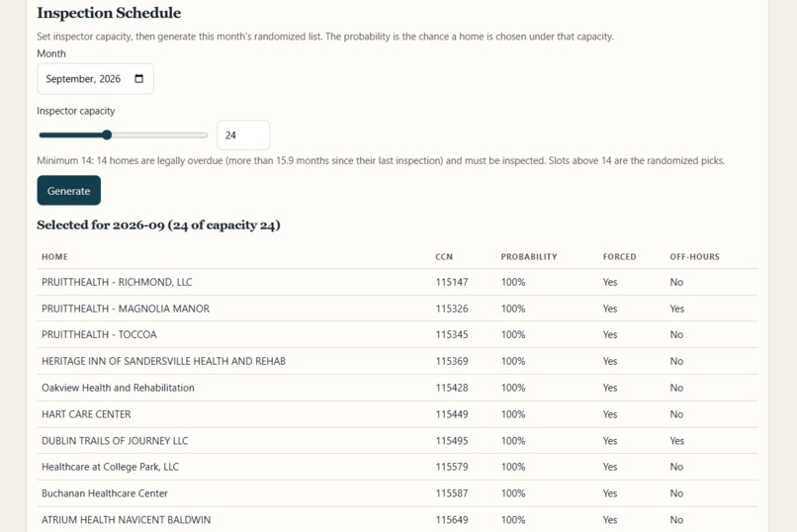The image size is (797, 532).
Task: Click 100% probability in Buchanan Healthcare row
Action: coord(513,492)
